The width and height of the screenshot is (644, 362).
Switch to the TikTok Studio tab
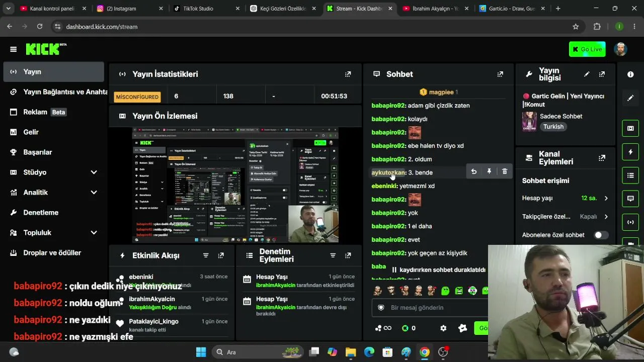(206, 9)
